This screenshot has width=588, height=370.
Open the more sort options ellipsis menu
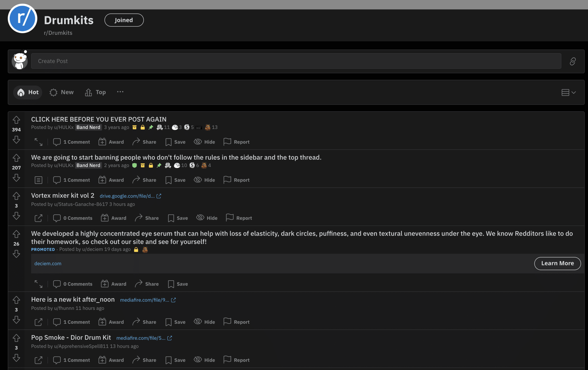(120, 92)
